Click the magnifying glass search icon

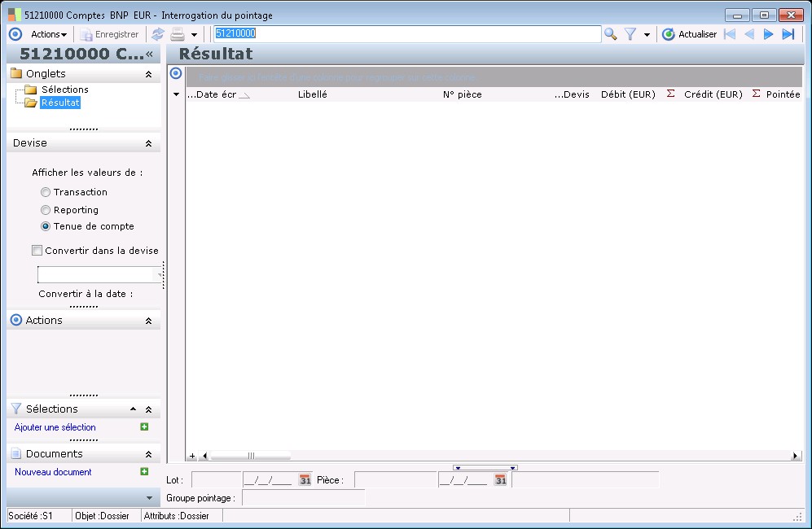(x=611, y=34)
